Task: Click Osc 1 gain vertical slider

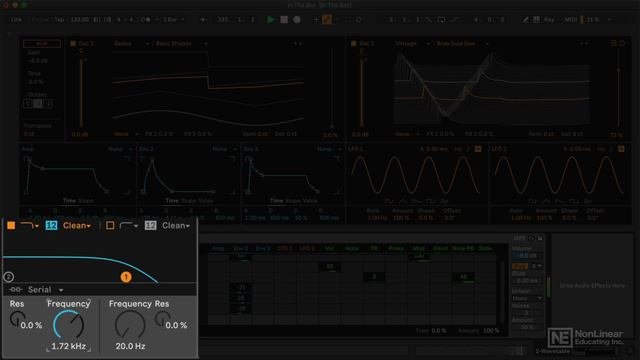Action: tap(81, 93)
